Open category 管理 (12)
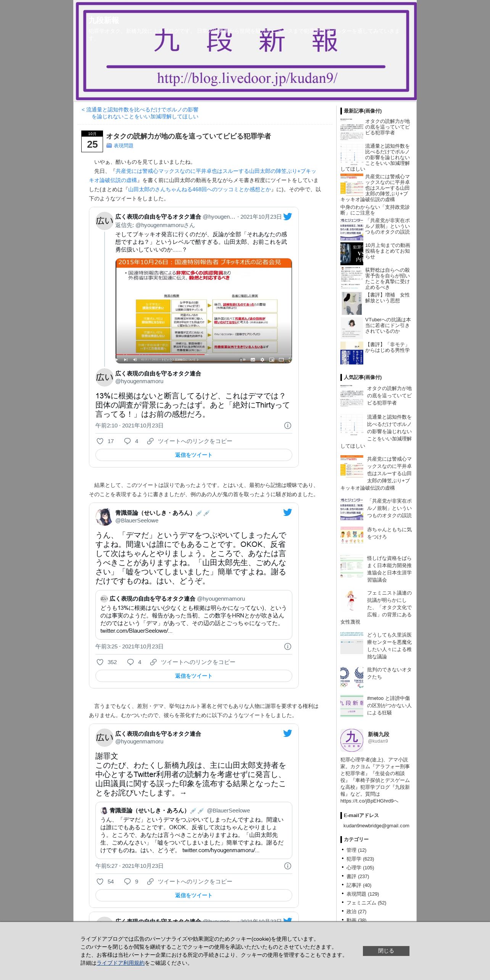Screen dimensions: 490x980 pyautogui.click(x=356, y=850)
